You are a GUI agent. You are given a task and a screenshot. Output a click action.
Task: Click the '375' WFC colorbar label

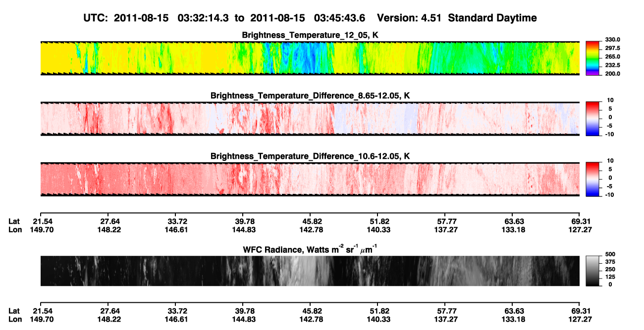point(609,262)
